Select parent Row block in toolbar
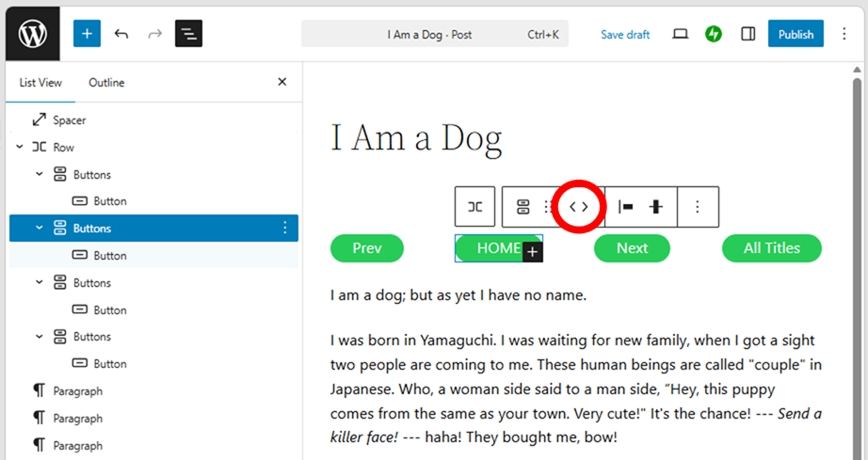The width and height of the screenshot is (868, 460). point(475,207)
